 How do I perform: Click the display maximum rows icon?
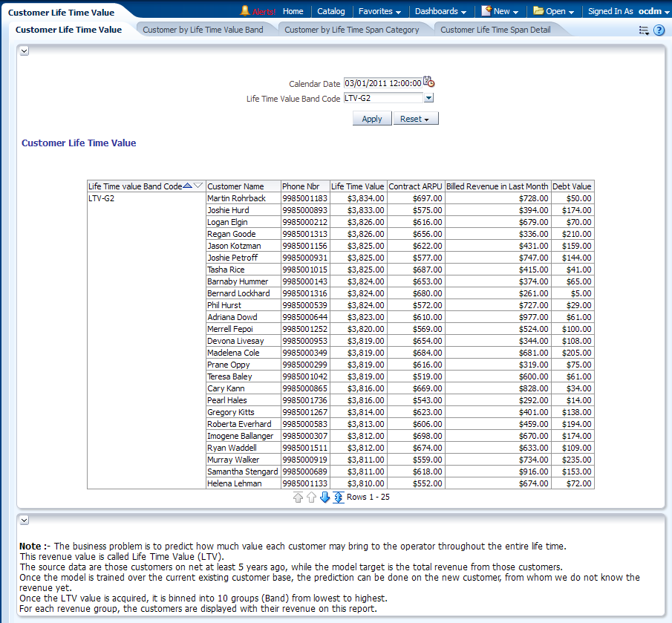click(x=339, y=498)
